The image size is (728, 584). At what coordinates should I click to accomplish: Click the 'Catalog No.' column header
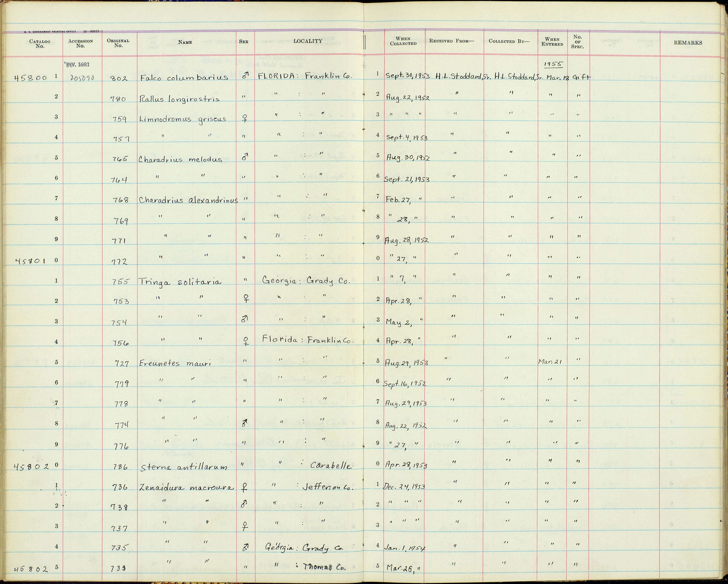coord(40,44)
